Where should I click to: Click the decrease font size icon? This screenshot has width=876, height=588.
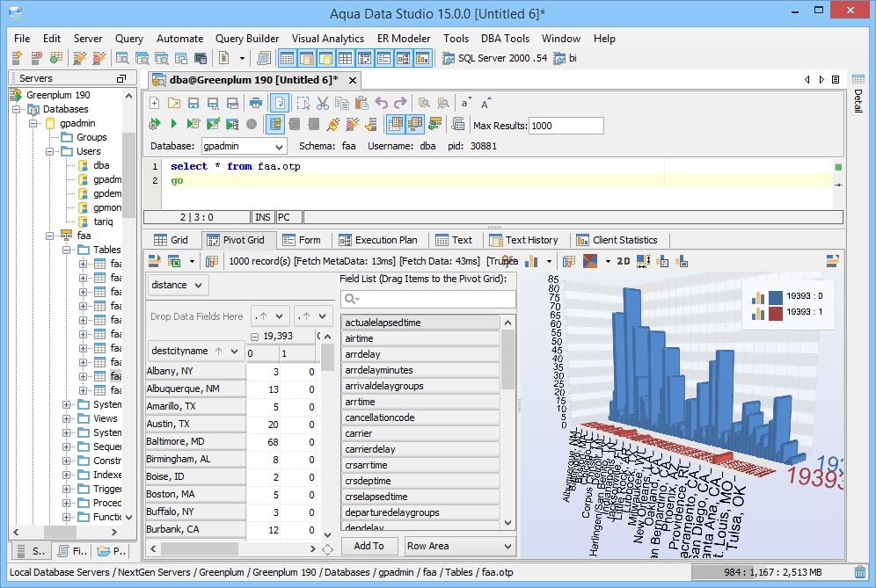coord(466,103)
